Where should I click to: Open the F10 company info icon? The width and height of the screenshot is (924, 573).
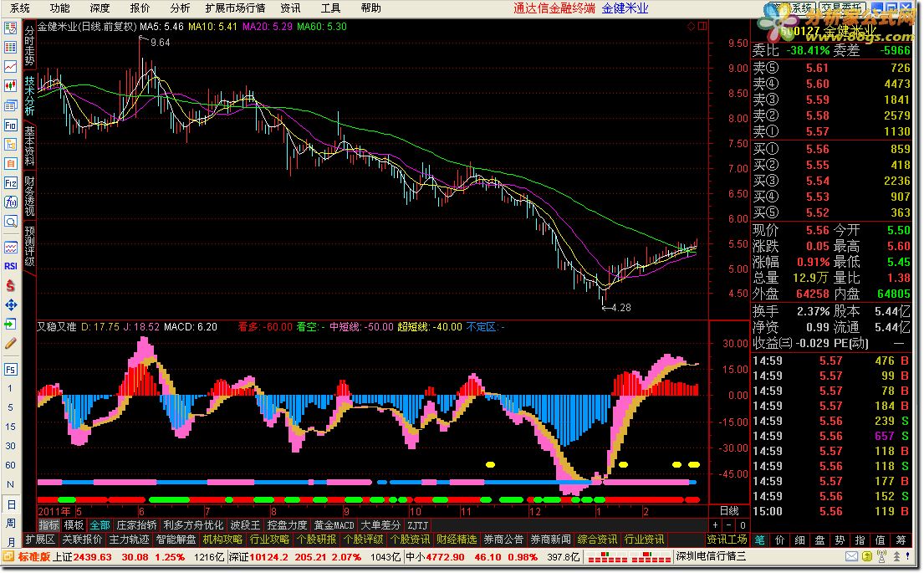pos(11,125)
